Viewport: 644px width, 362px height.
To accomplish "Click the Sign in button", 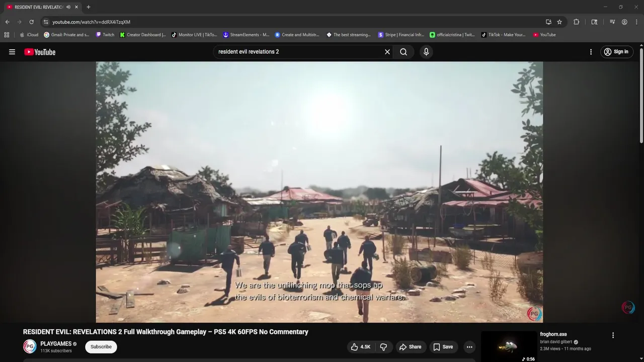I will (616, 52).
